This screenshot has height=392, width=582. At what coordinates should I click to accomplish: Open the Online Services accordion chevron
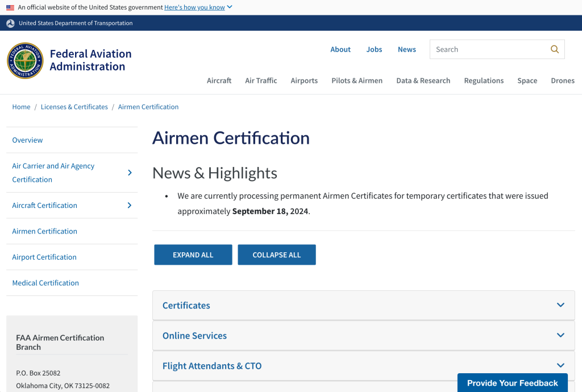point(560,335)
